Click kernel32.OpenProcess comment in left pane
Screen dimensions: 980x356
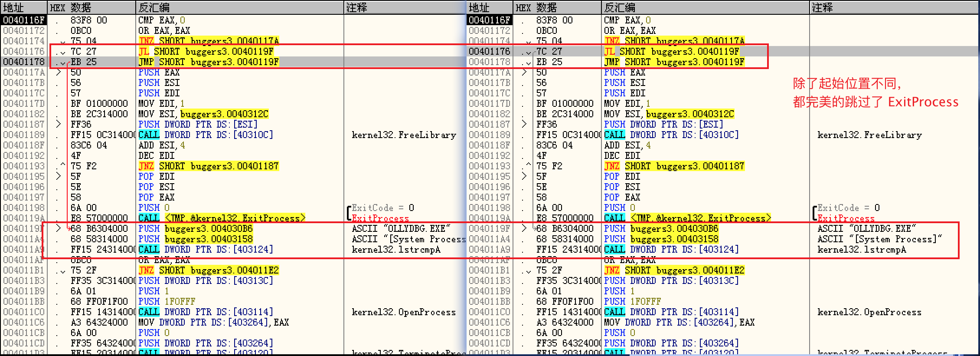tap(403, 312)
